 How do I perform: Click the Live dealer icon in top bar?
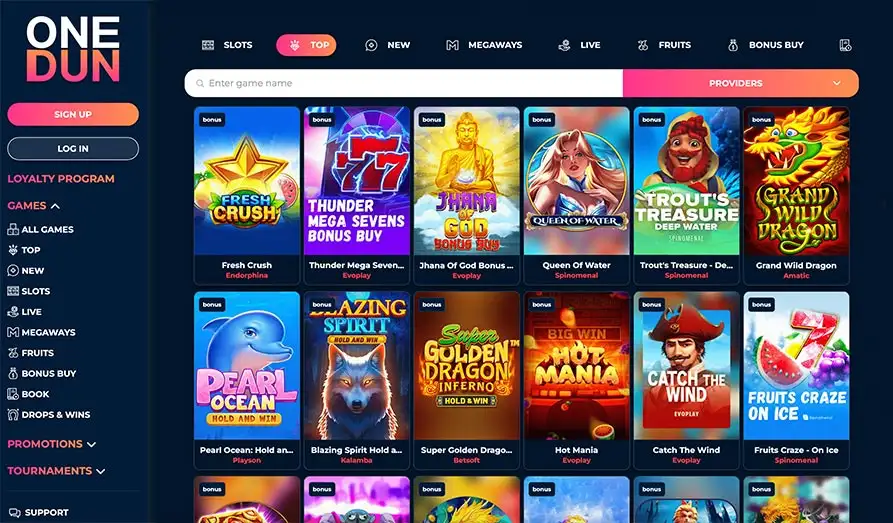pos(564,45)
